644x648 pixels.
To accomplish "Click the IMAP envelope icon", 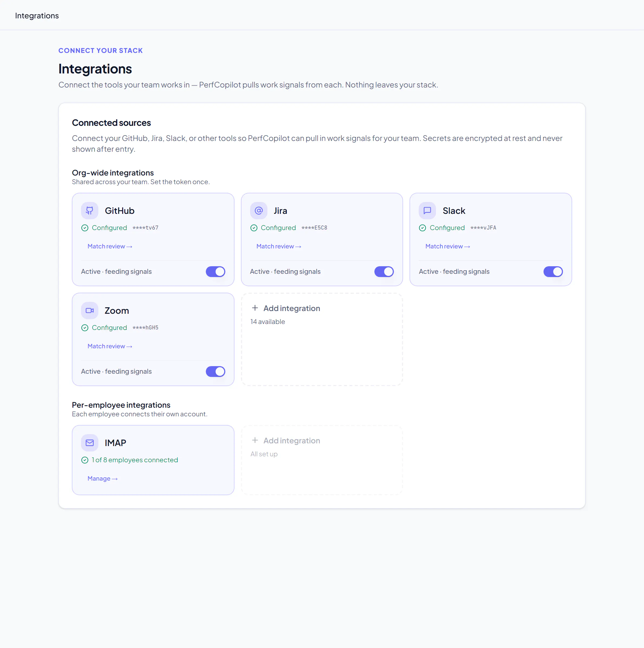I will [90, 443].
